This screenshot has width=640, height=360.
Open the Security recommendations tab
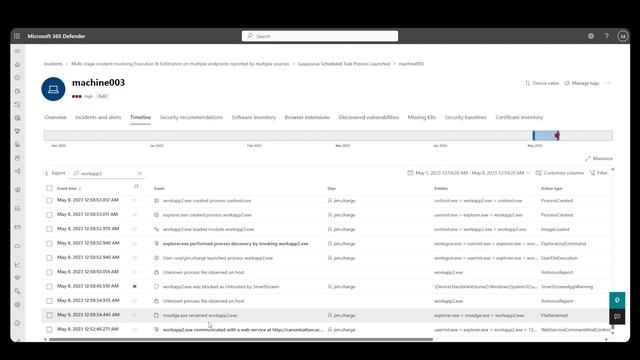tap(191, 117)
